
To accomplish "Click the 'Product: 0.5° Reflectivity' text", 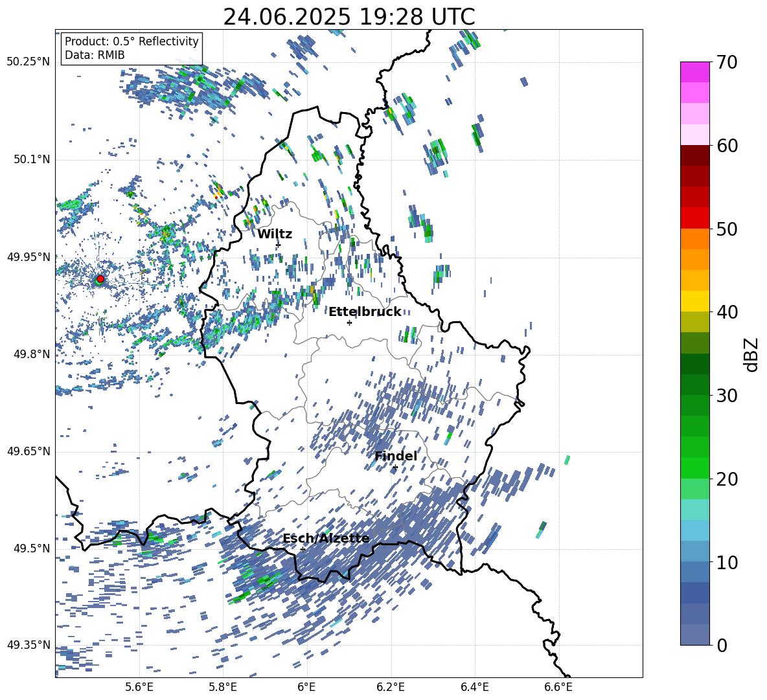I will tap(132, 41).
